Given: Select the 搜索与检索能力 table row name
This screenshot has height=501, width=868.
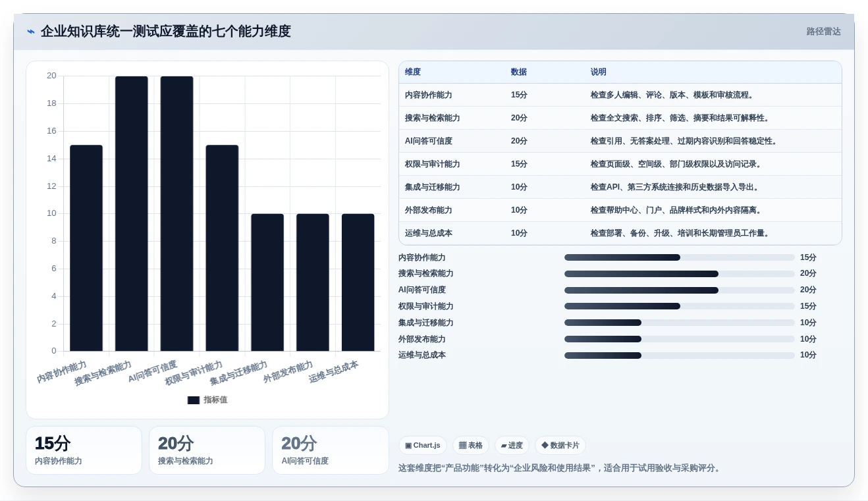Looking at the screenshot, I should pos(433,118).
